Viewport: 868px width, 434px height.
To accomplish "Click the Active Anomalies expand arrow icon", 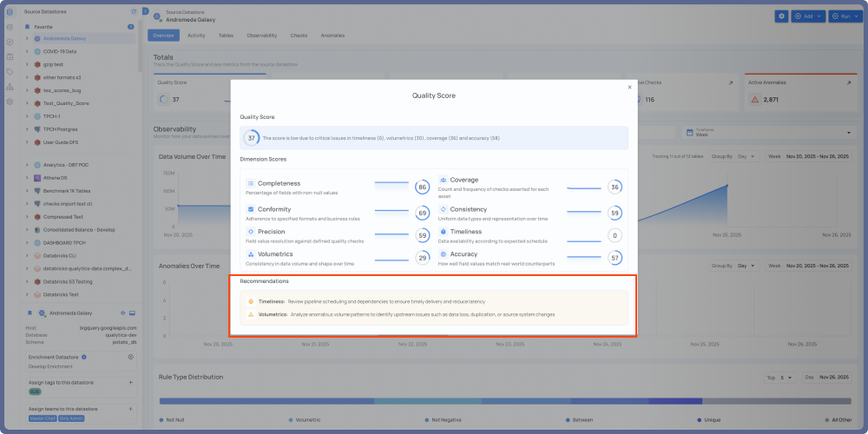I will 848,82.
